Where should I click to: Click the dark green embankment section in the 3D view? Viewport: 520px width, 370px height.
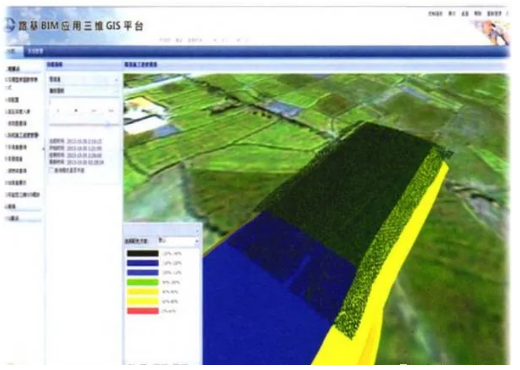point(350,187)
